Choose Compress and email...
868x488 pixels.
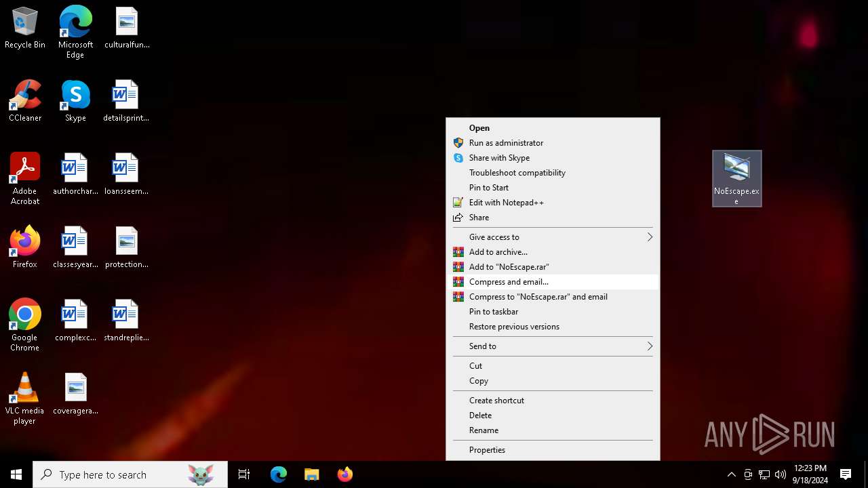pyautogui.click(x=553, y=282)
